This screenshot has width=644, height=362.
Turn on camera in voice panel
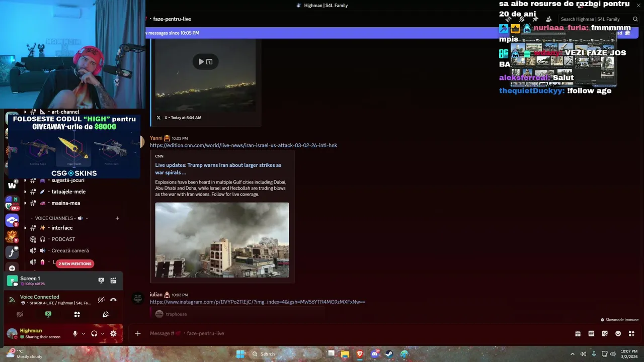click(20, 314)
